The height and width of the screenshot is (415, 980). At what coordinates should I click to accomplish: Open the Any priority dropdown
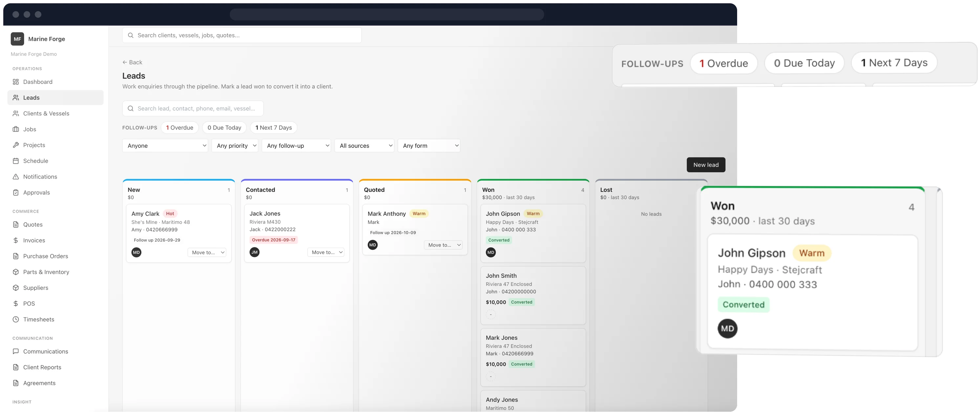(x=235, y=145)
